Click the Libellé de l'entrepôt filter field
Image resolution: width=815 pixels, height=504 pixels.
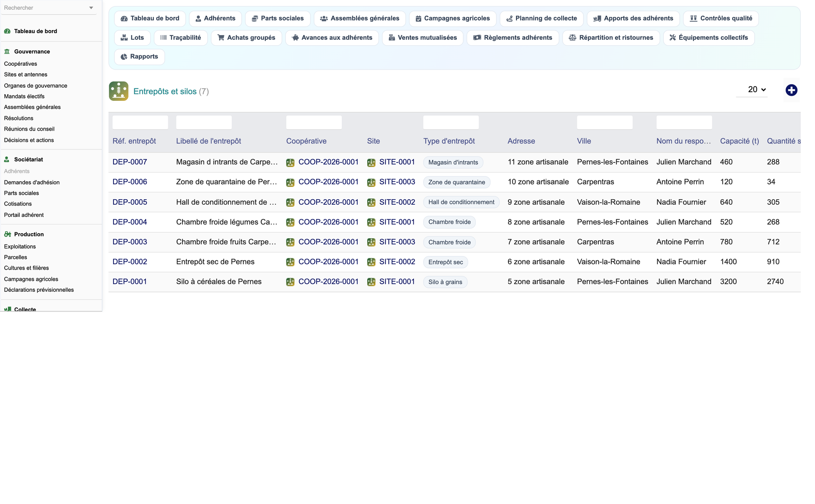pyautogui.click(x=204, y=122)
